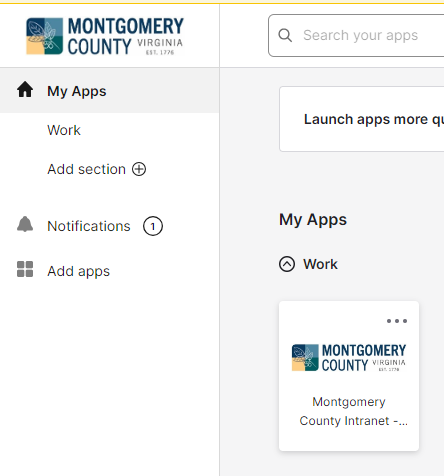Click the Work section heading in main area
This screenshot has width=444, height=476.
pos(320,264)
